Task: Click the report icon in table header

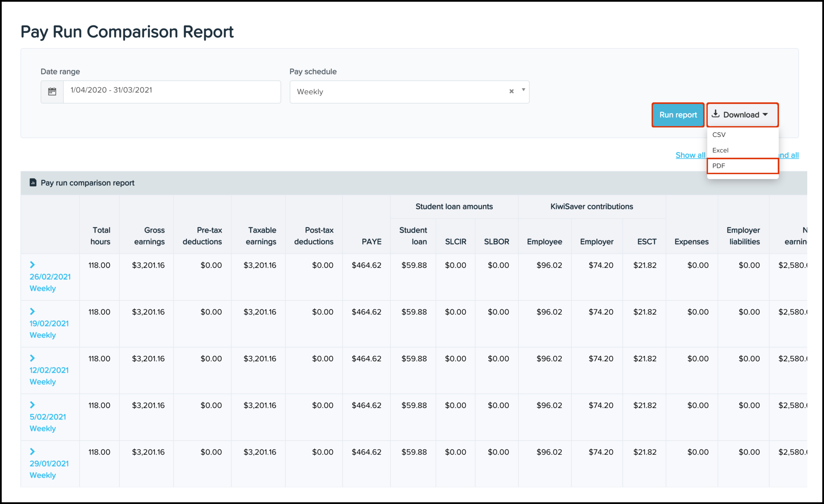Action: click(x=33, y=183)
